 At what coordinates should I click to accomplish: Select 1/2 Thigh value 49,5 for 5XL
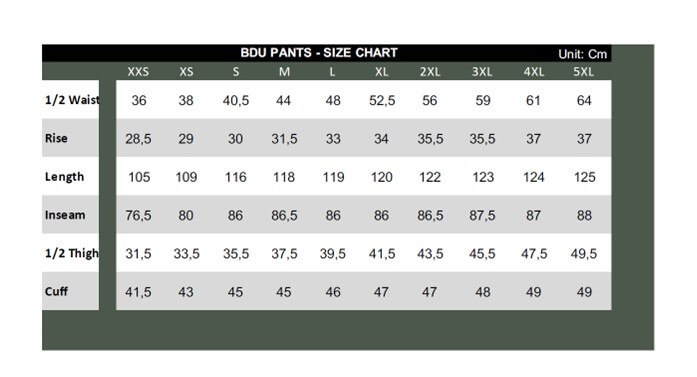[584, 254]
